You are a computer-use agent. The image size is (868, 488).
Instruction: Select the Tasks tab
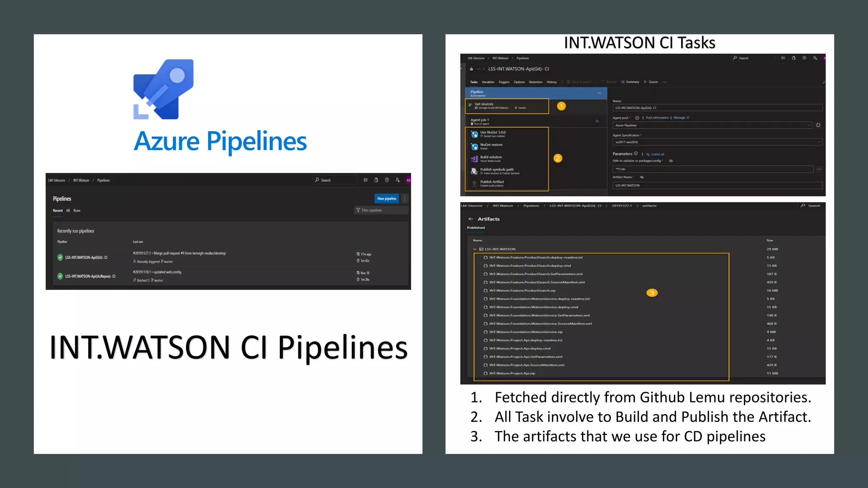pyautogui.click(x=474, y=82)
